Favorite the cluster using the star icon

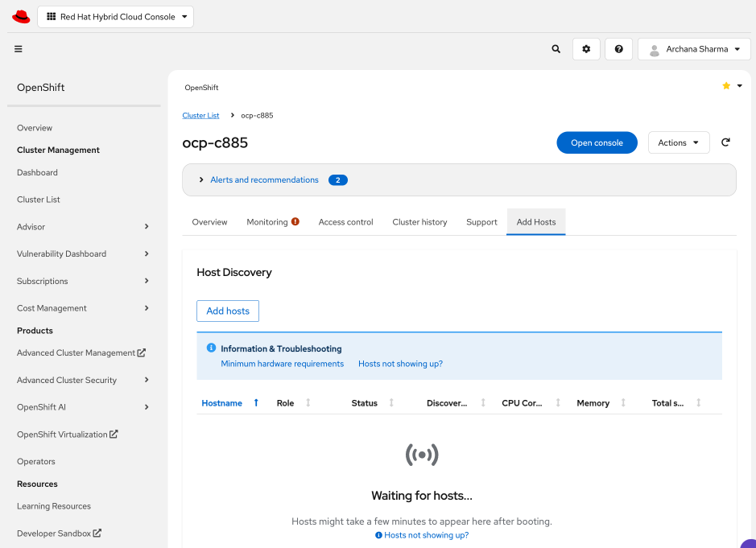click(x=725, y=85)
